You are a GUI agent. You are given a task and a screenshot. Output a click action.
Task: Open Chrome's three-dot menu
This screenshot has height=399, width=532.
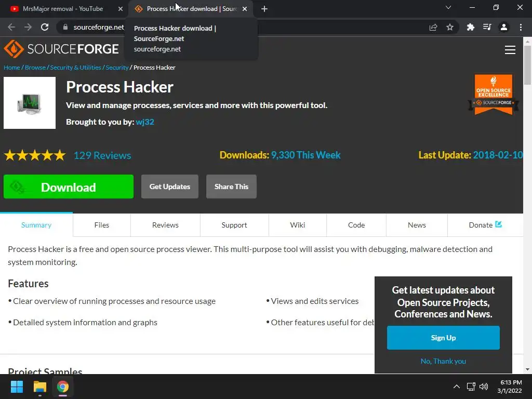[521, 27]
